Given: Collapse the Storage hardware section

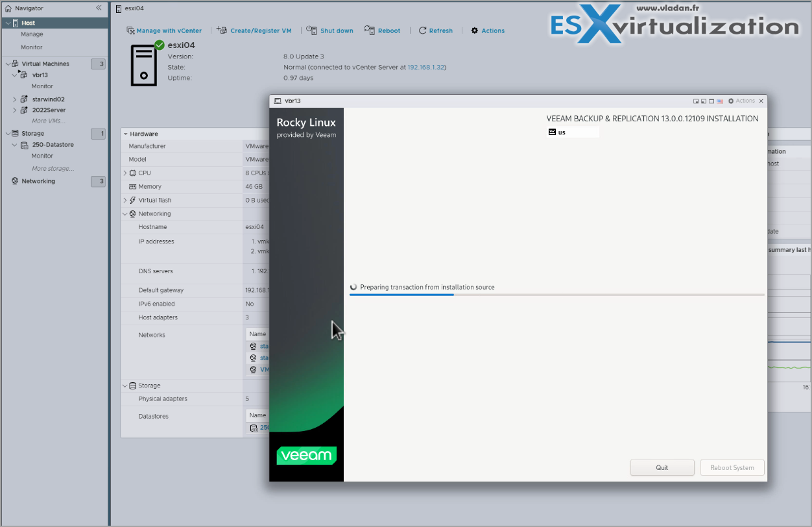Looking at the screenshot, I should click(125, 386).
